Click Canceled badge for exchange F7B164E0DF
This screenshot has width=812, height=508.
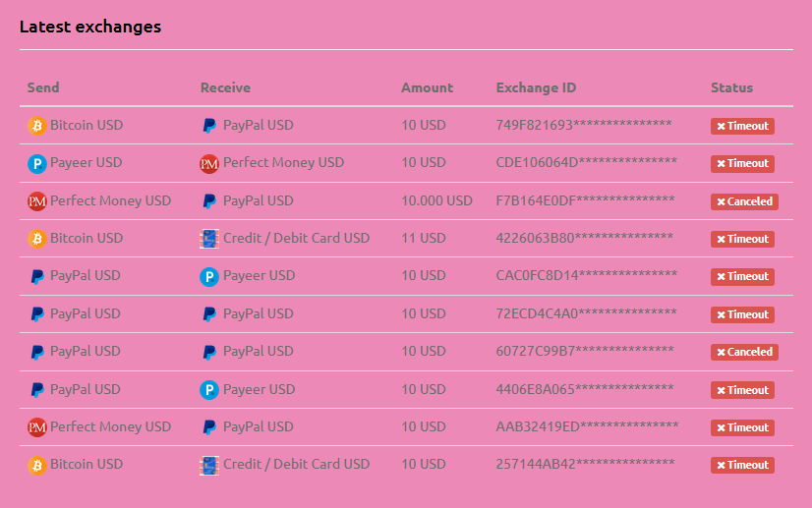pyautogui.click(x=744, y=201)
